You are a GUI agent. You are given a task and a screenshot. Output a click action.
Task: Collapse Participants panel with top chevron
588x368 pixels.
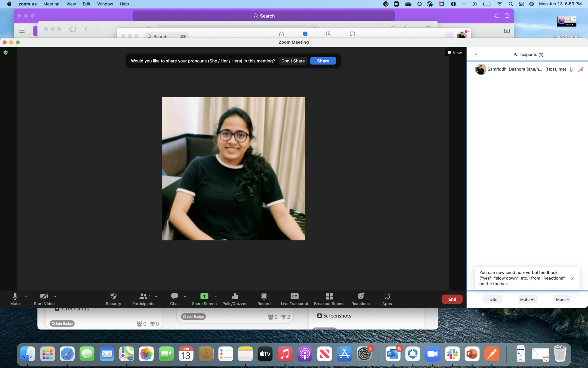click(476, 54)
